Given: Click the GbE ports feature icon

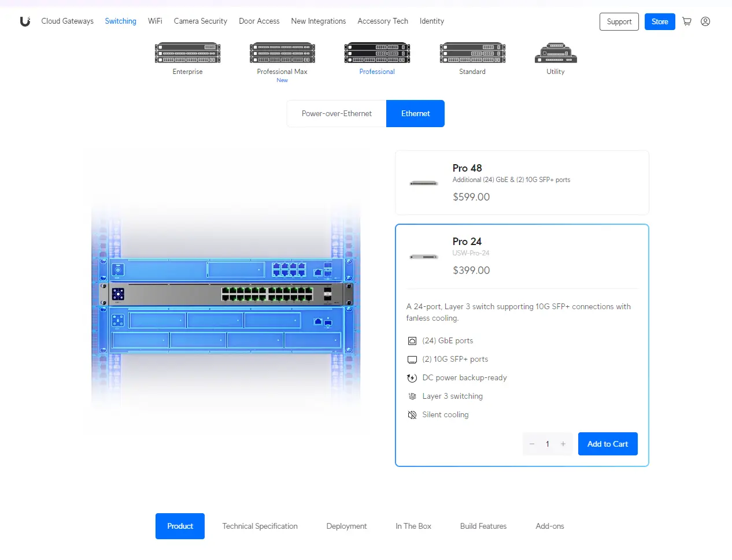Looking at the screenshot, I should (x=412, y=341).
